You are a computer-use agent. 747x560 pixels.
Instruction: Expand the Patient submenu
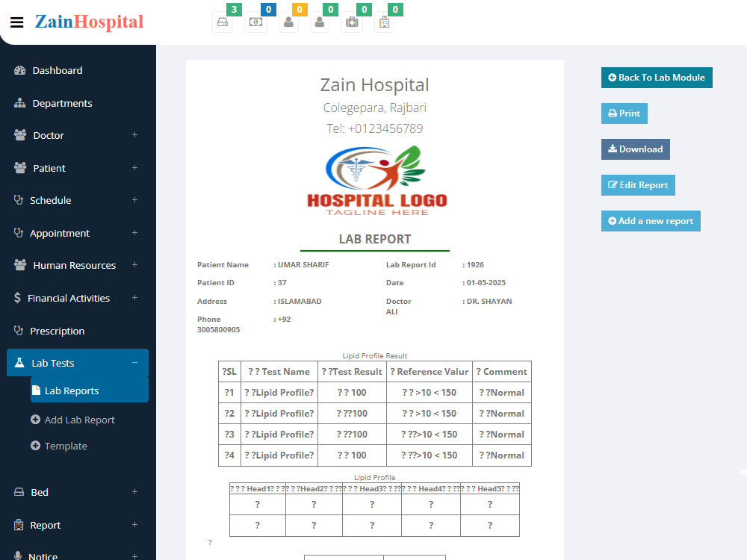[x=134, y=167]
